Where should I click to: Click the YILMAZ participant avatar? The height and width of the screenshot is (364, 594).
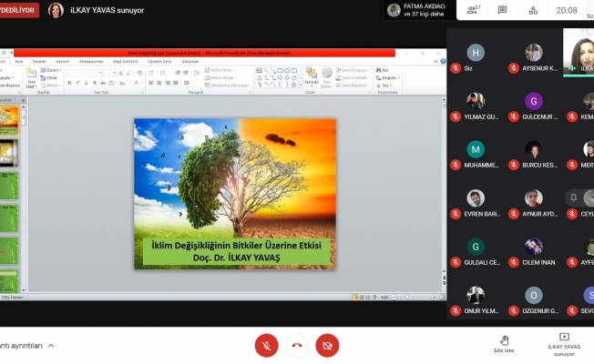[476, 101]
